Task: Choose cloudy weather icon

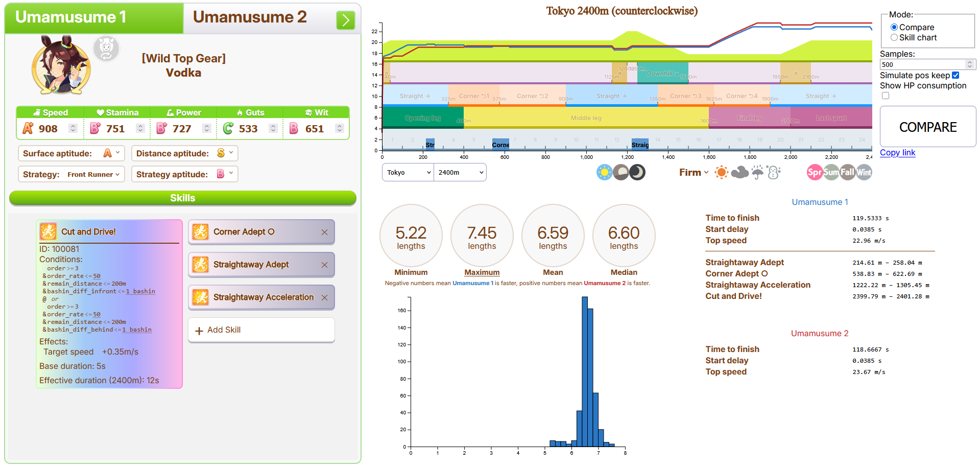Action: (x=739, y=172)
